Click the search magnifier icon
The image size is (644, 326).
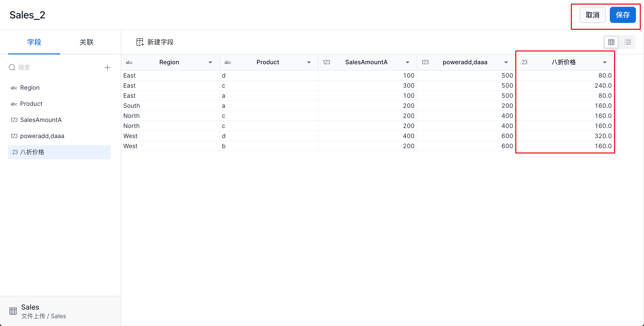(12, 68)
